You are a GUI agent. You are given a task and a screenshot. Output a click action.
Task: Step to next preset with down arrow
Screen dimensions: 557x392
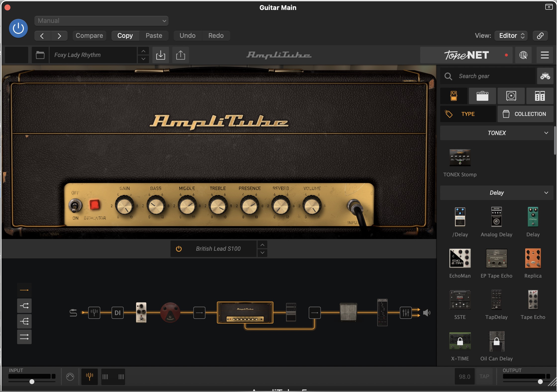143,59
